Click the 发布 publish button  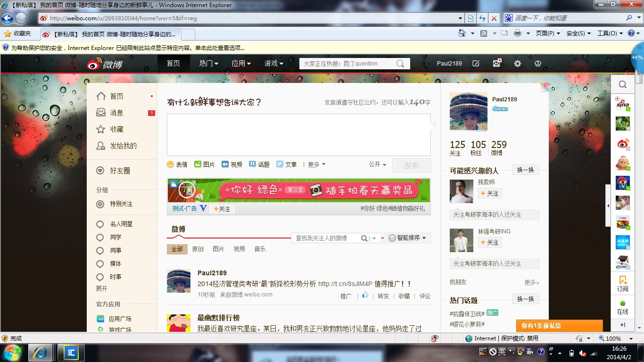click(x=412, y=165)
